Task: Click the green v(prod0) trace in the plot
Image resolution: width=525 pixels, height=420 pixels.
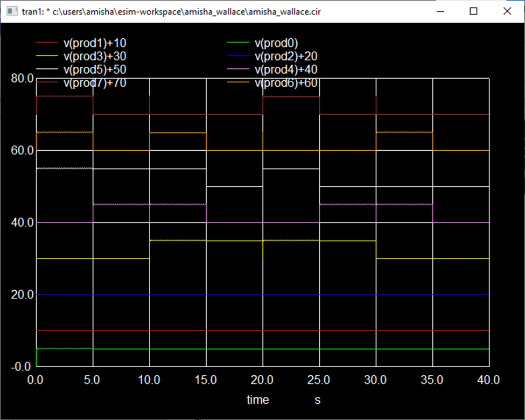Action: pos(162,348)
